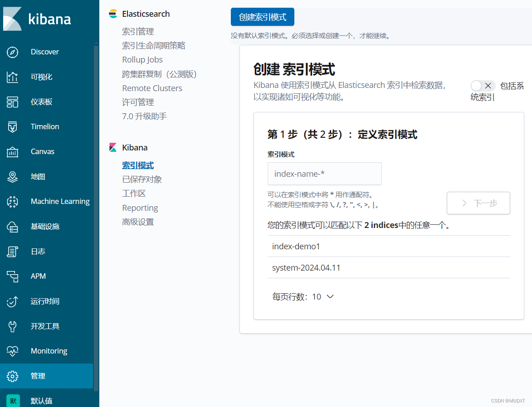Open Machine Learning in sidebar
532x407 pixels.
coord(60,202)
